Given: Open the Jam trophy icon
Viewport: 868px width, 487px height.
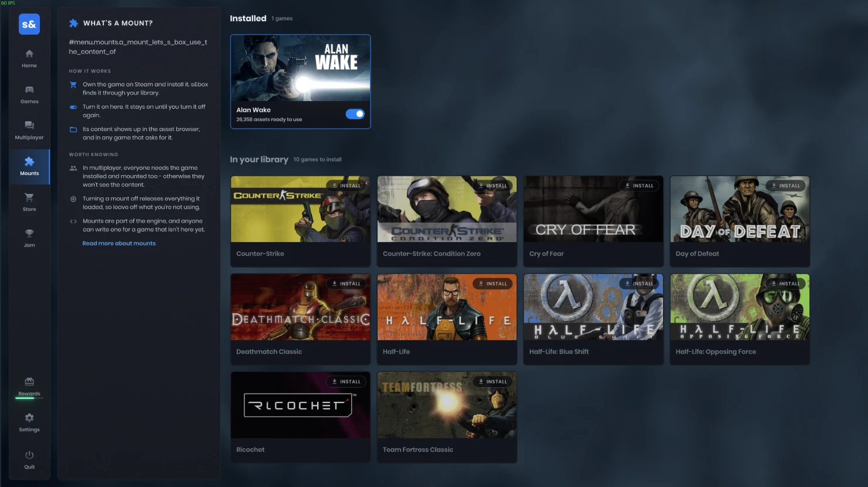Looking at the screenshot, I should click(x=29, y=233).
